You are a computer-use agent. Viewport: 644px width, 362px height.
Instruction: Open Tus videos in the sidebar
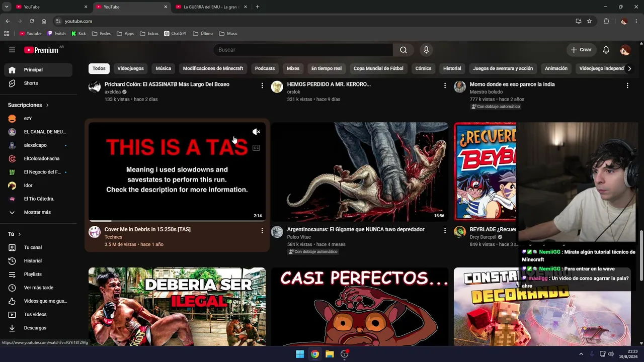38,314
